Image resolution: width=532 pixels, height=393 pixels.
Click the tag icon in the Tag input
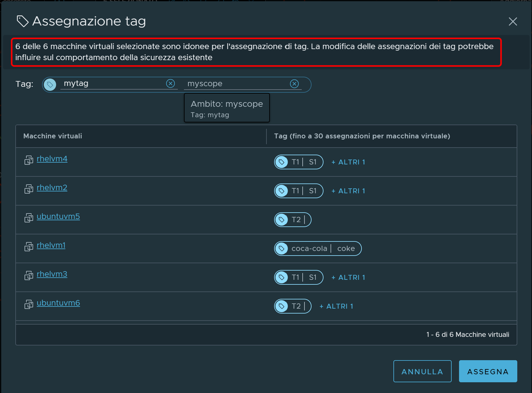[50, 84]
